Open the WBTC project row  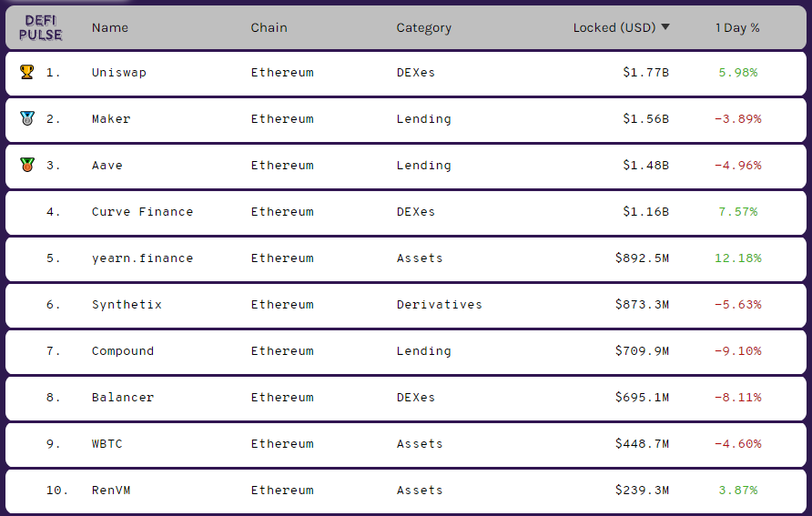tap(406, 444)
